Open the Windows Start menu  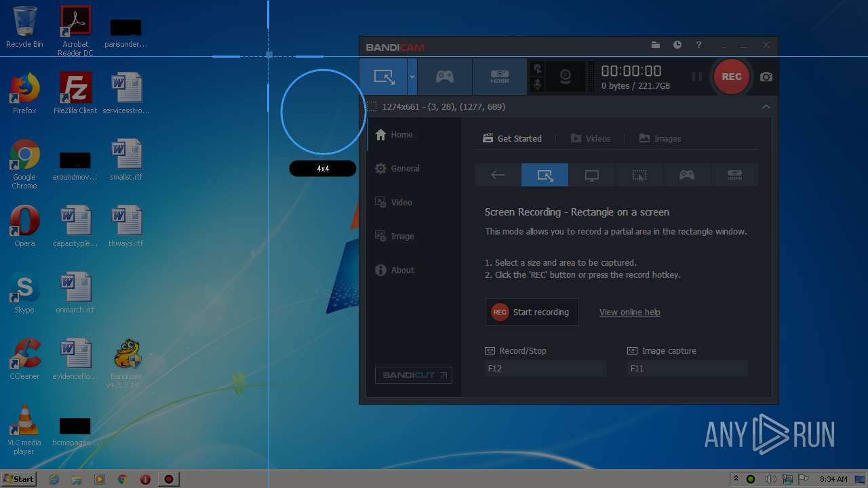(x=19, y=479)
